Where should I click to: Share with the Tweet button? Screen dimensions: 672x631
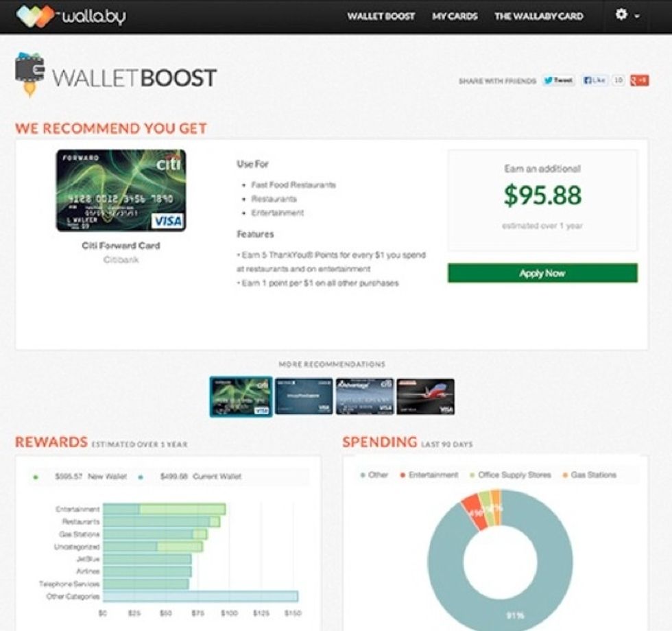558,80
